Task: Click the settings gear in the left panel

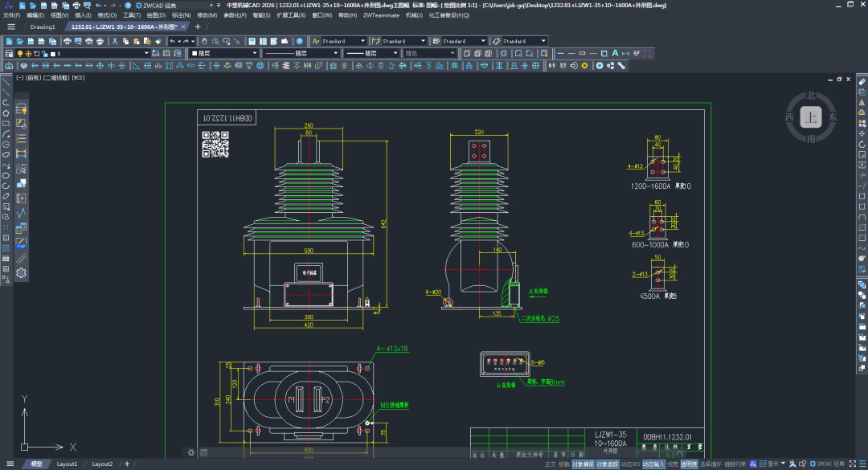Action: click(x=21, y=273)
